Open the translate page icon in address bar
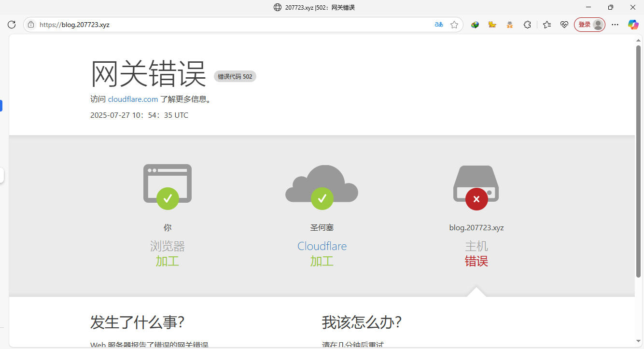Image resolution: width=644 pixels, height=349 pixels. (x=439, y=25)
